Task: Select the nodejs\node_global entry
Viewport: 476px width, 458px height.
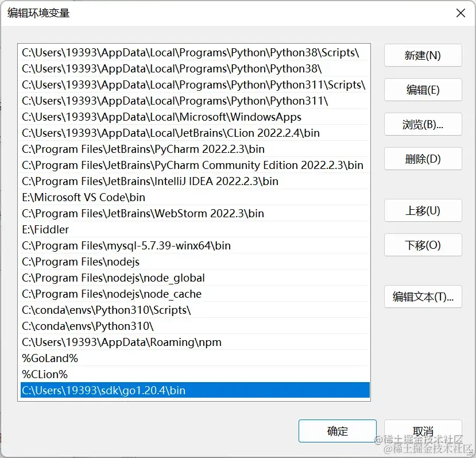Action: (x=194, y=278)
